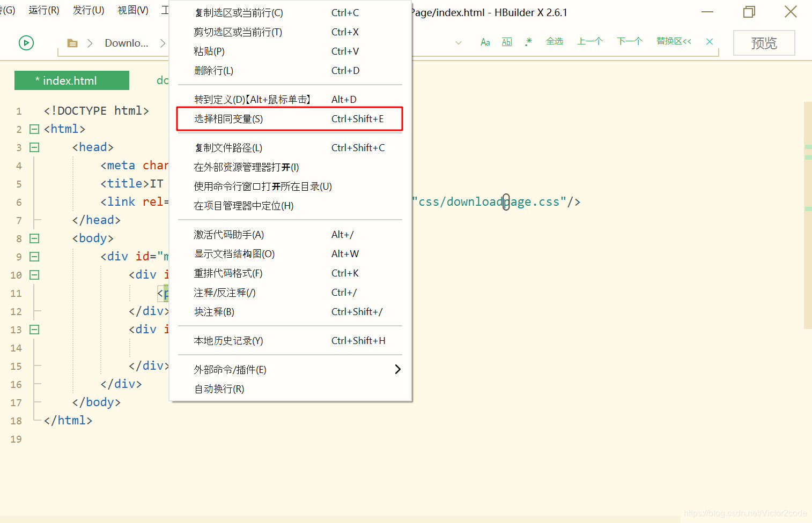Expand 外部命令/插件(E) submenu
The width and height of the screenshot is (812, 523).
[290, 370]
